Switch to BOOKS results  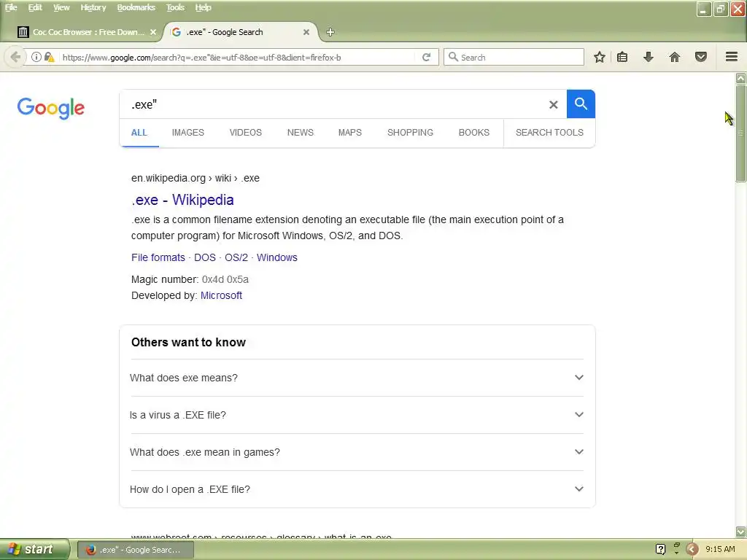point(473,133)
